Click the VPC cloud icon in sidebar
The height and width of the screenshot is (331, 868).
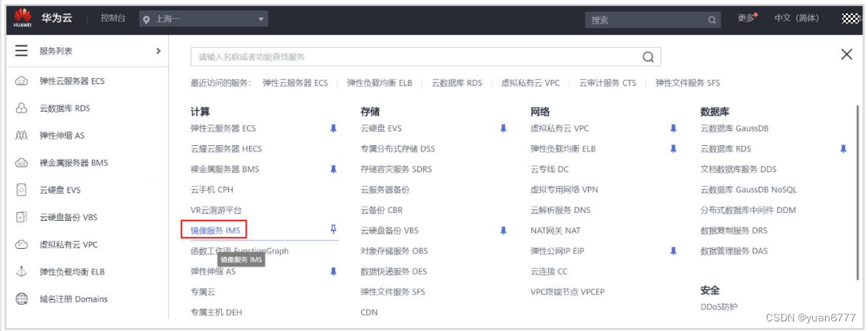point(22,245)
